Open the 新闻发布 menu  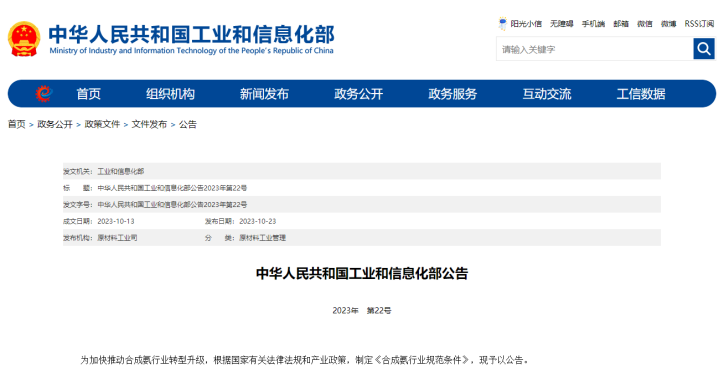click(x=264, y=94)
